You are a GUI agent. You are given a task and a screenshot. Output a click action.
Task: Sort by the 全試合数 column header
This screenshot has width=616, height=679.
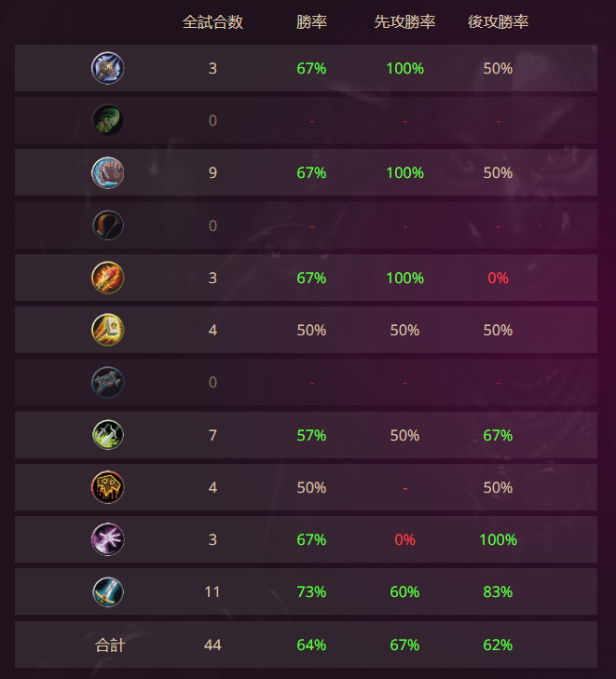212,22
